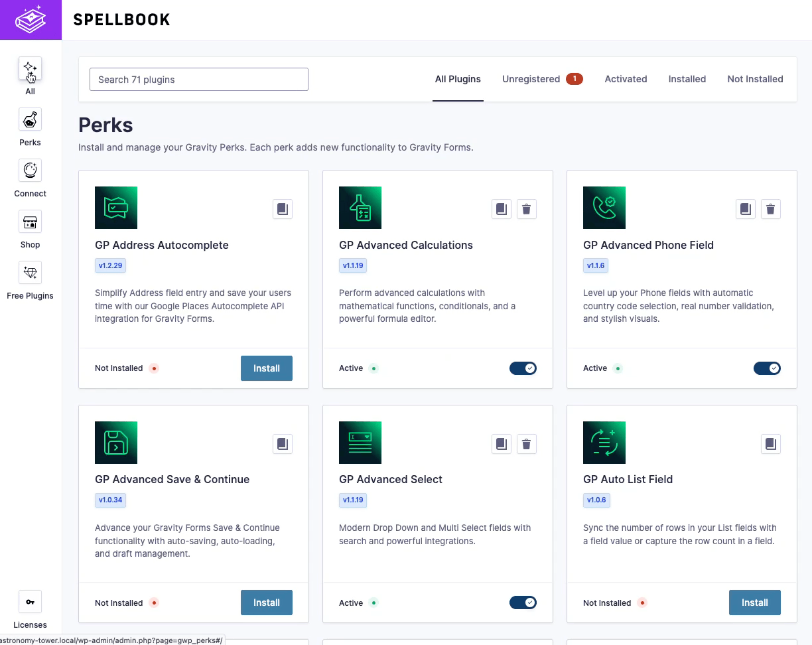This screenshot has width=812, height=645.
Task: Toggle off GP Advanced Phone Field
Action: tap(767, 368)
